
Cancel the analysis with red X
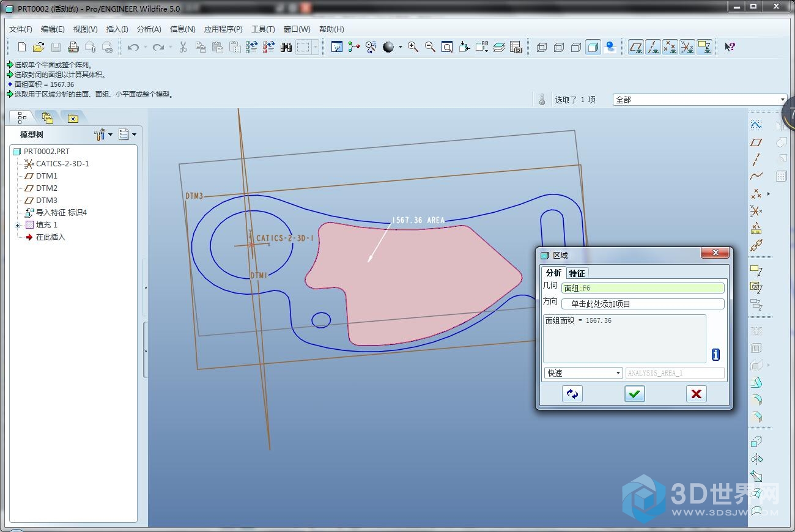coord(696,394)
